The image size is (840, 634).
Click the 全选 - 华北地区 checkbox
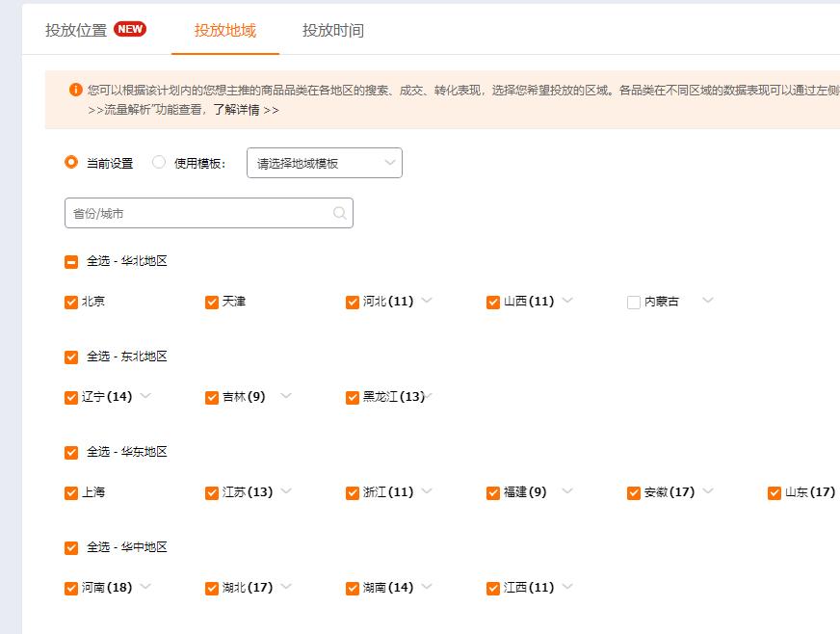pos(69,260)
